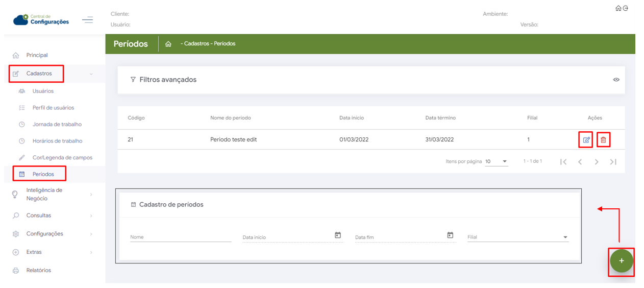The image size is (644, 288).
Task: Open the Filial dropdown field
Action: tap(517, 237)
